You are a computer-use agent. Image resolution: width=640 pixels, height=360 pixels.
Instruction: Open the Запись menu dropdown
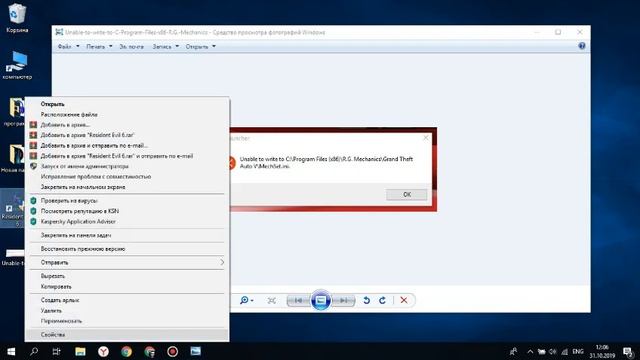click(x=166, y=47)
